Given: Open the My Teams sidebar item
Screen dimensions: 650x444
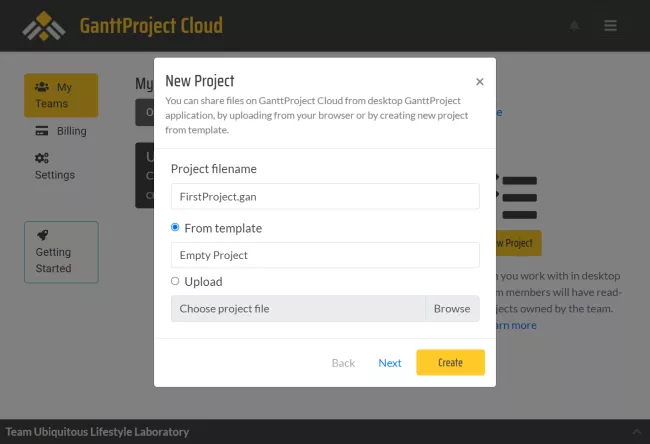Looking at the screenshot, I should [x=61, y=95].
